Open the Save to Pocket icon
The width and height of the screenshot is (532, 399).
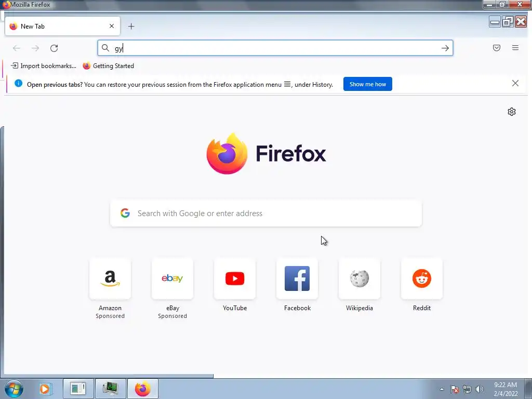496,48
